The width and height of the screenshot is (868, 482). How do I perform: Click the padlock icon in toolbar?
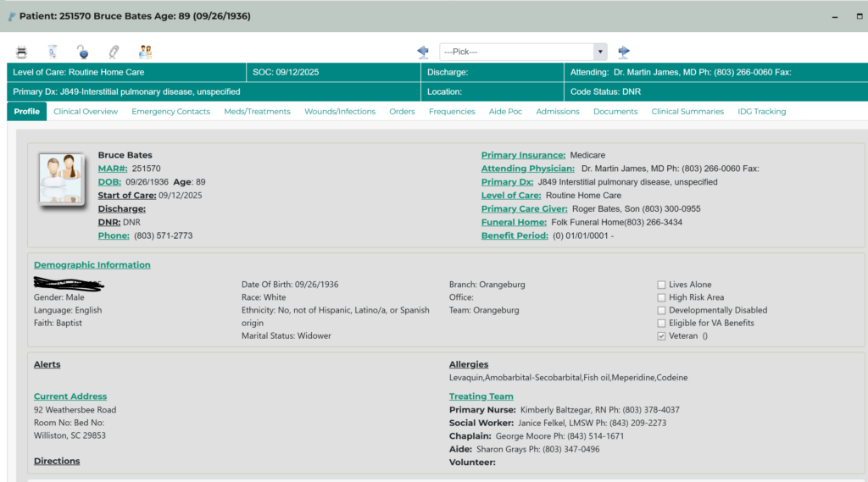click(x=83, y=52)
